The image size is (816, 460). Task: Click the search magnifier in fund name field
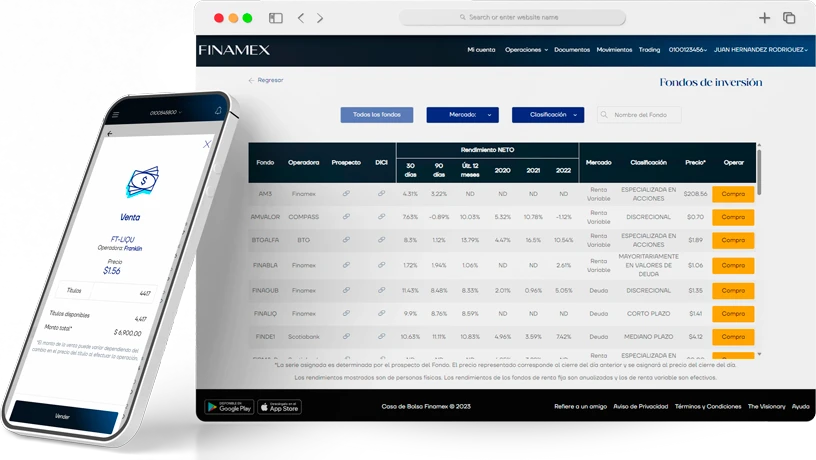(x=604, y=114)
